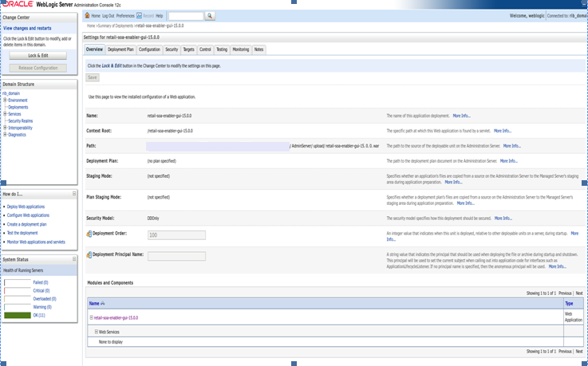Click the Lock & Edit button
The image size is (588, 366).
click(x=37, y=56)
